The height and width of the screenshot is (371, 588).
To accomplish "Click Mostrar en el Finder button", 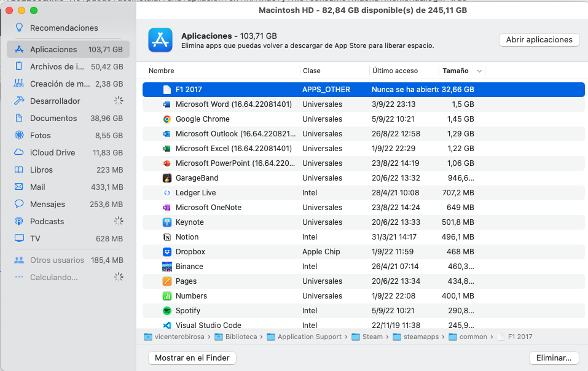I will [x=192, y=357].
